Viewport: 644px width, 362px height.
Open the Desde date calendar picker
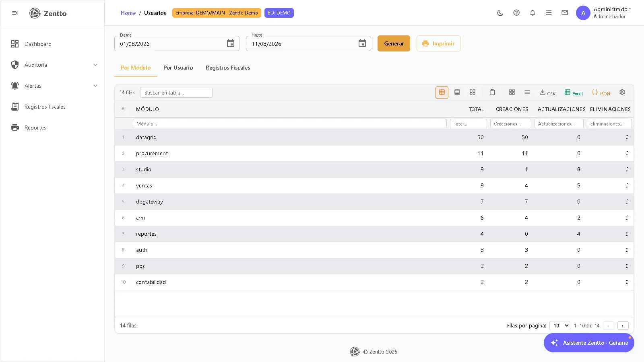(231, 43)
